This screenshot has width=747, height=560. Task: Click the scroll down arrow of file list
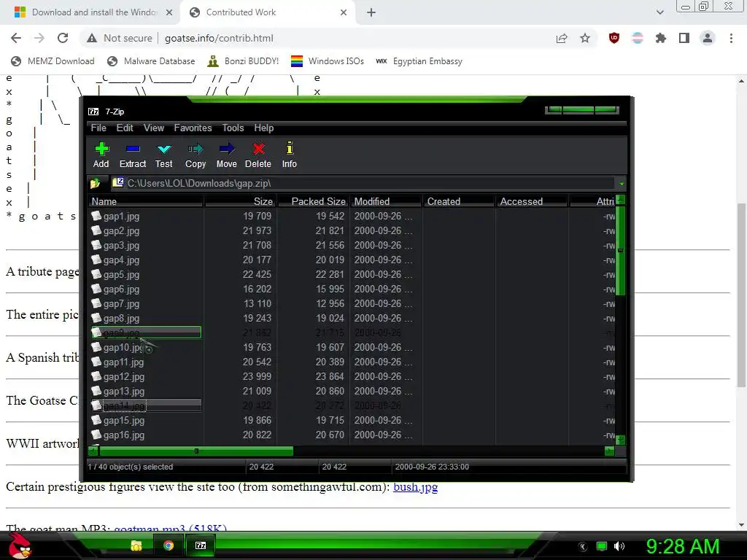tap(620, 440)
